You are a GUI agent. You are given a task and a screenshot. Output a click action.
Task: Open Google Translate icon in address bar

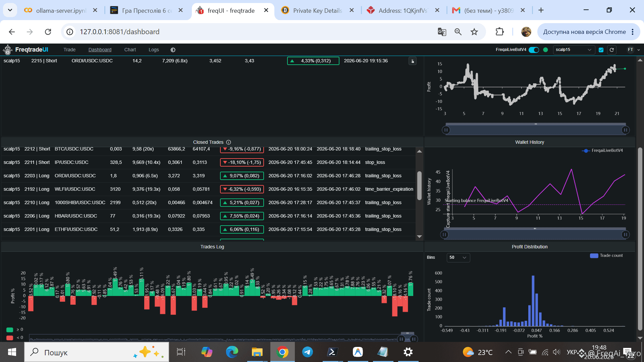click(442, 32)
